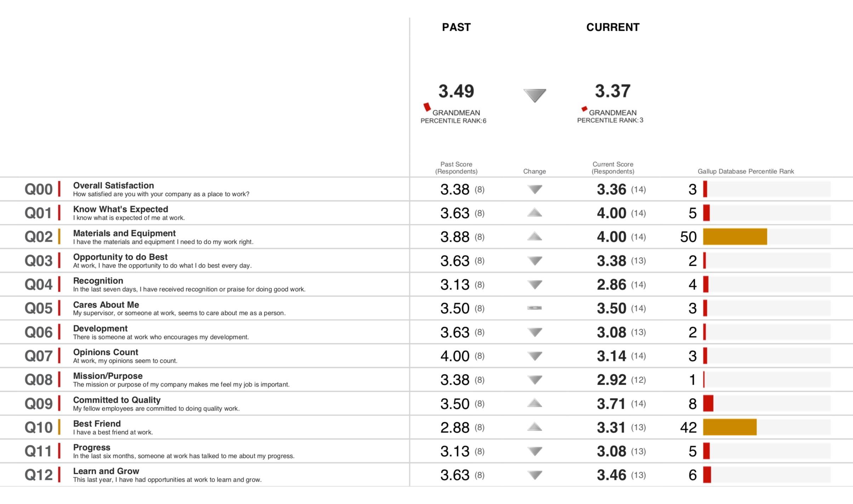Click the Q05 no-change dash icon
The image size is (853, 504).
534,308
